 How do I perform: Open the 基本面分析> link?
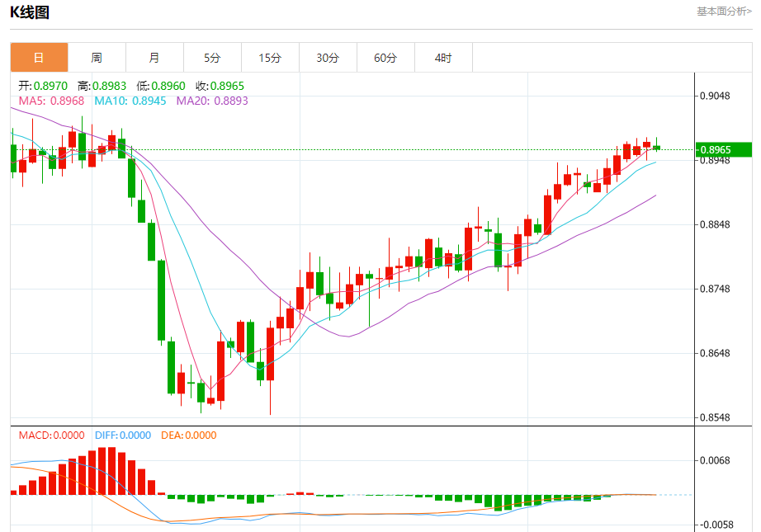724,12
